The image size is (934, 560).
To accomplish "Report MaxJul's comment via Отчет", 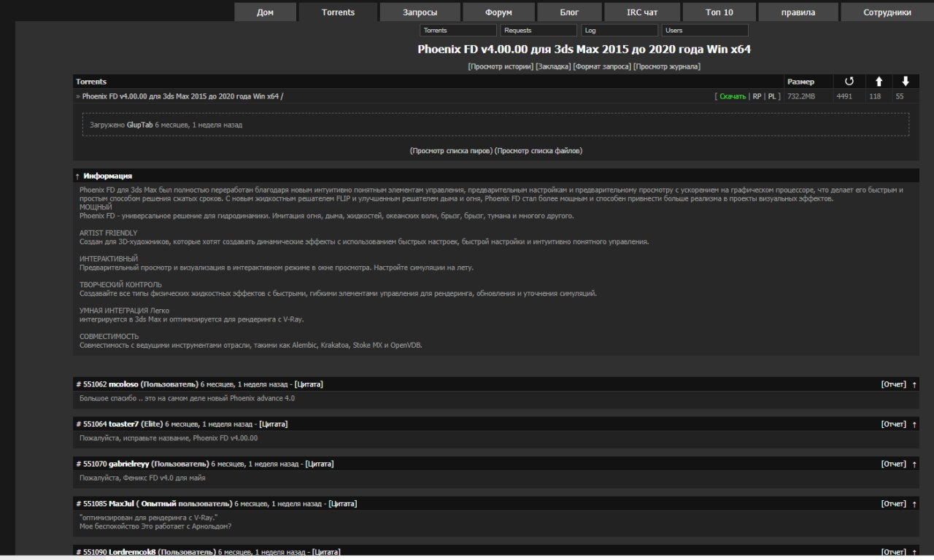I will (894, 504).
